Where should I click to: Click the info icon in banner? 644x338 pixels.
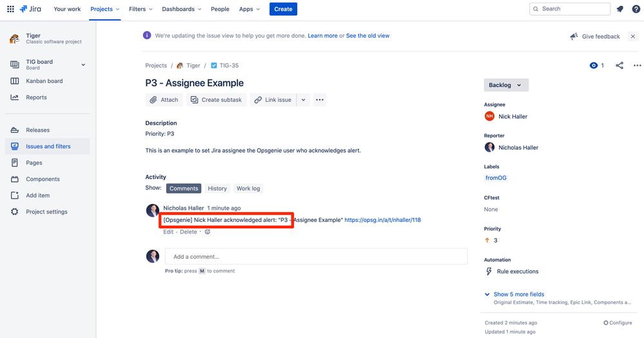pyautogui.click(x=146, y=35)
